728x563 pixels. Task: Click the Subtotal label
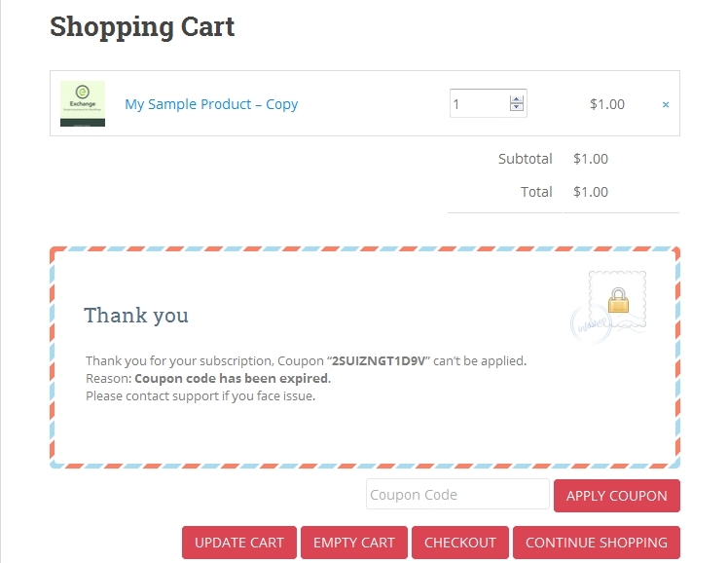(x=525, y=159)
